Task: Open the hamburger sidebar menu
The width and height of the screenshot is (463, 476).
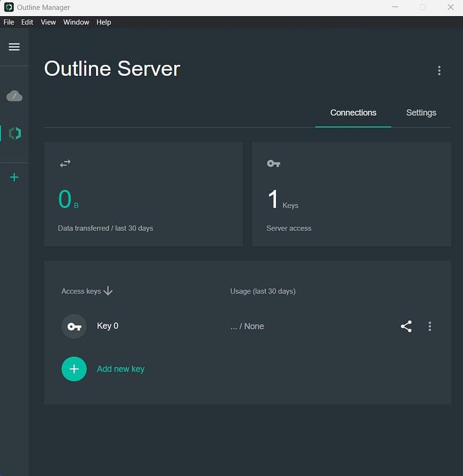Action: click(14, 47)
